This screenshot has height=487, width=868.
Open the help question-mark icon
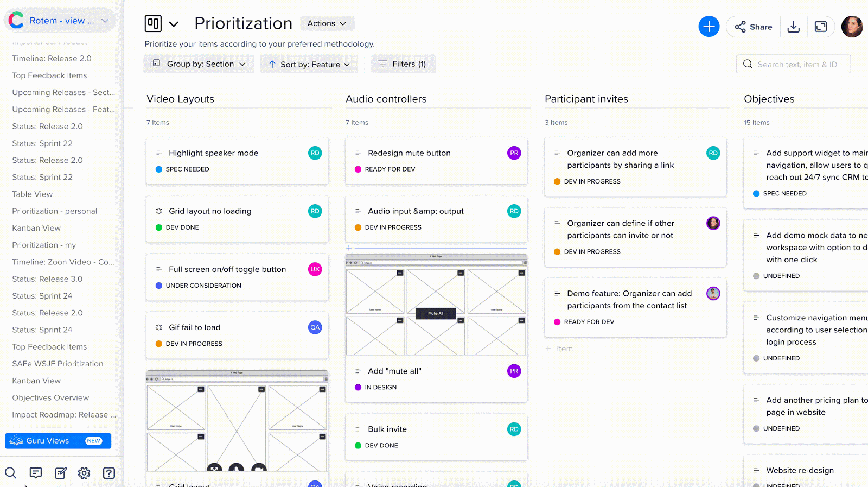point(109,473)
